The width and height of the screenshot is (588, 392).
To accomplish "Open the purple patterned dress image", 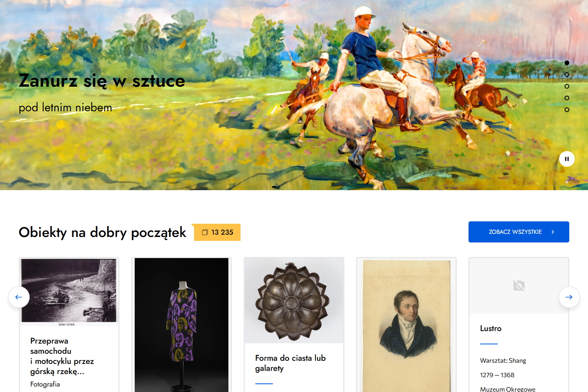I will click(182, 325).
